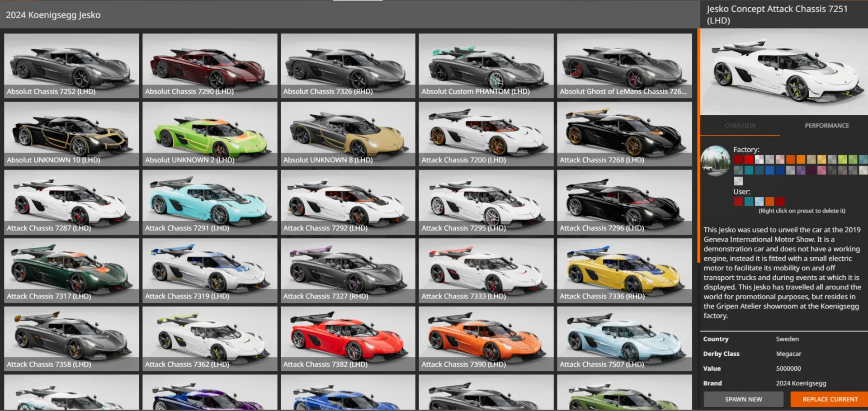868x411 pixels.
Task: Apply the pink Factory color swatch
Action: [822, 170]
